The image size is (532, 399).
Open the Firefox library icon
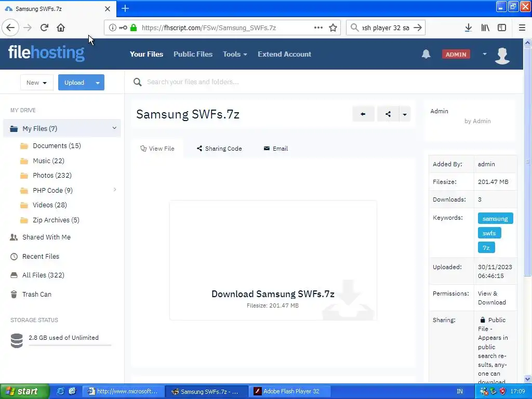click(x=485, y=28)
